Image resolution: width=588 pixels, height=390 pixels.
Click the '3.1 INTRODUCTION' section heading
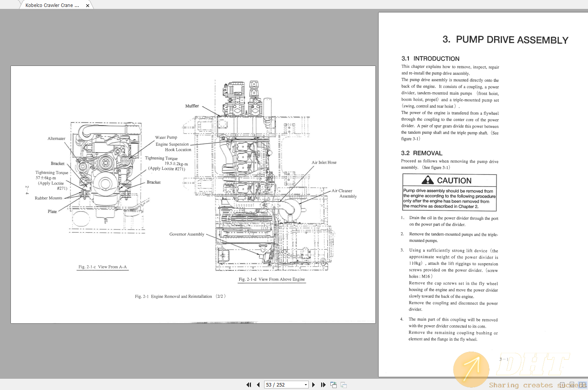[x=431, y=59]
